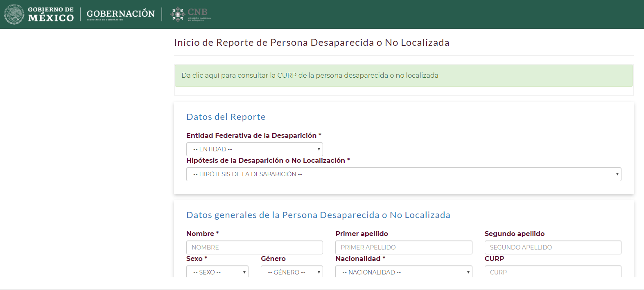Viewport: 644px width, 290px height.
Task: Click the Gobierno de México national seal
Action: (x=14, y=14)
